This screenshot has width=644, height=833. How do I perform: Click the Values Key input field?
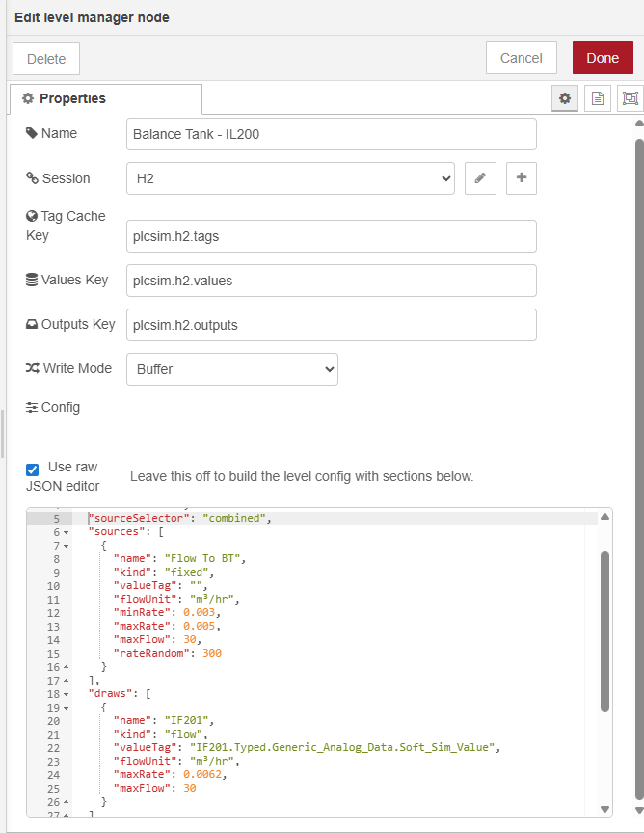point(332,281)
